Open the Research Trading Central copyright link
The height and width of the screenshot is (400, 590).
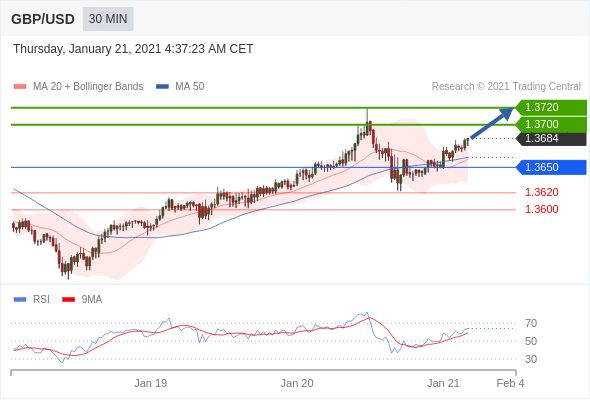tap(506, 87)
